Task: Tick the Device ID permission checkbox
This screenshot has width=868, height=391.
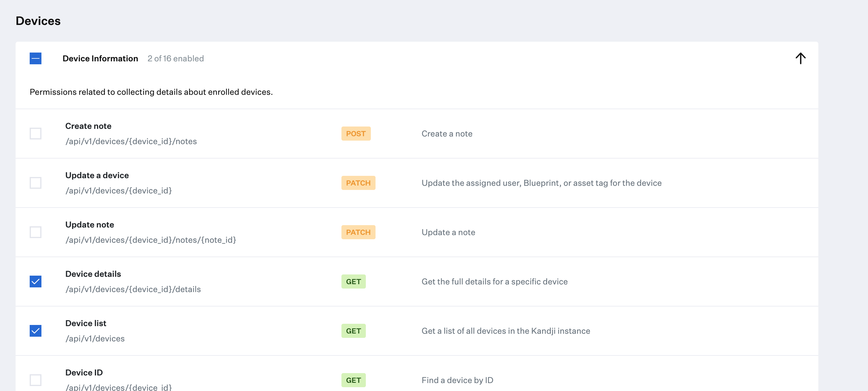Action: click(35, 380)
